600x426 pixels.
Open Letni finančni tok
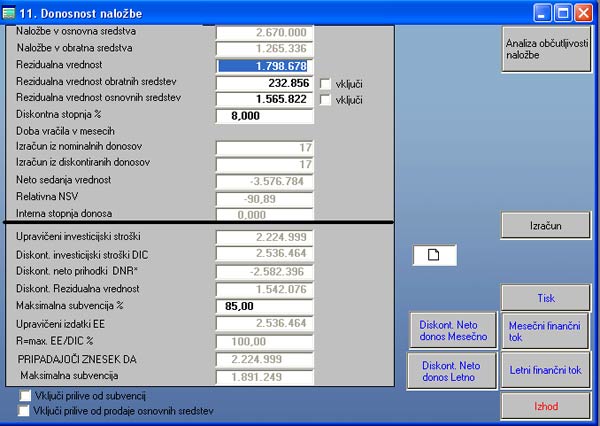pos(544,370)
